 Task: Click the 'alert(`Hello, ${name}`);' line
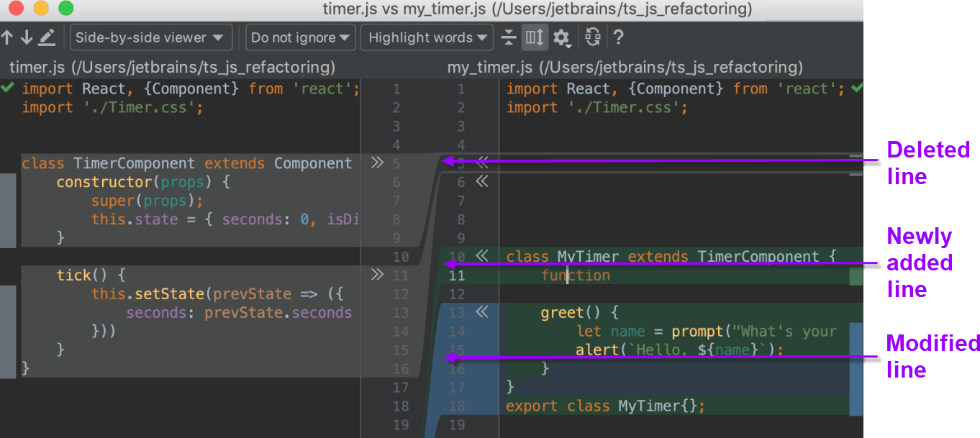679,350
